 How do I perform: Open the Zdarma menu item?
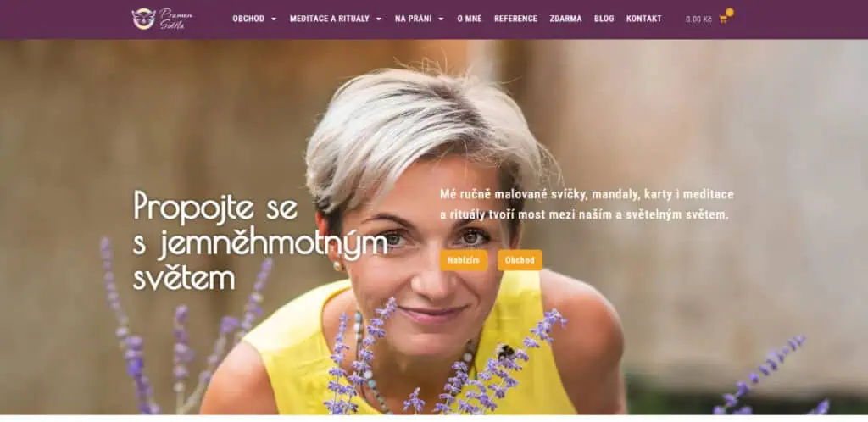click(565, 19)
